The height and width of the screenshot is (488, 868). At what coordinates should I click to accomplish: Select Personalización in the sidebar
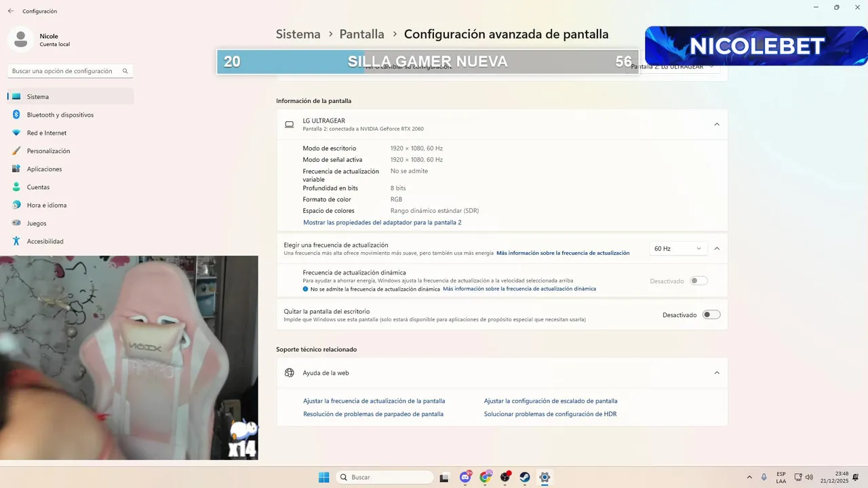pos(71,151)
